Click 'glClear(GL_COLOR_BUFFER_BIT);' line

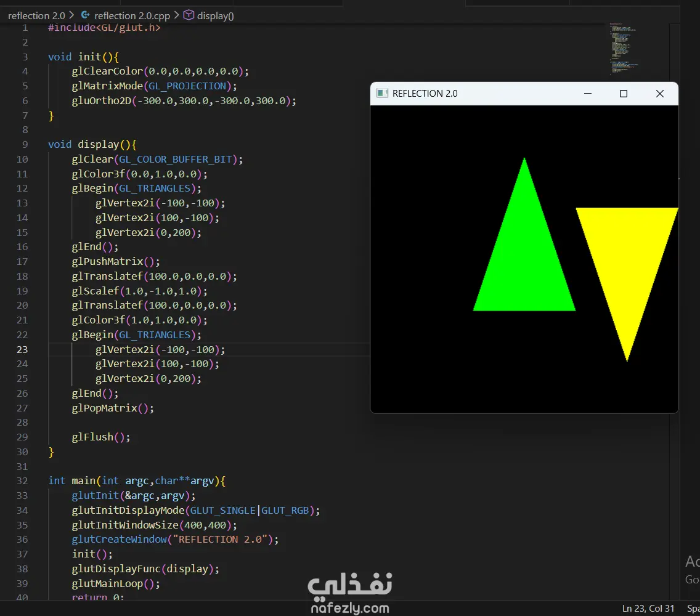click(x=158, y=160)
